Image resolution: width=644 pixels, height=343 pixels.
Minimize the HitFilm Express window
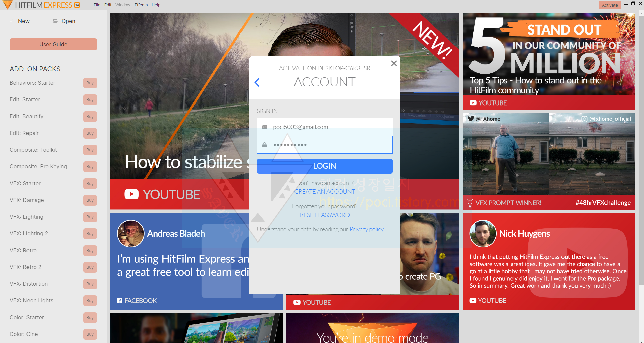point(626,4)
